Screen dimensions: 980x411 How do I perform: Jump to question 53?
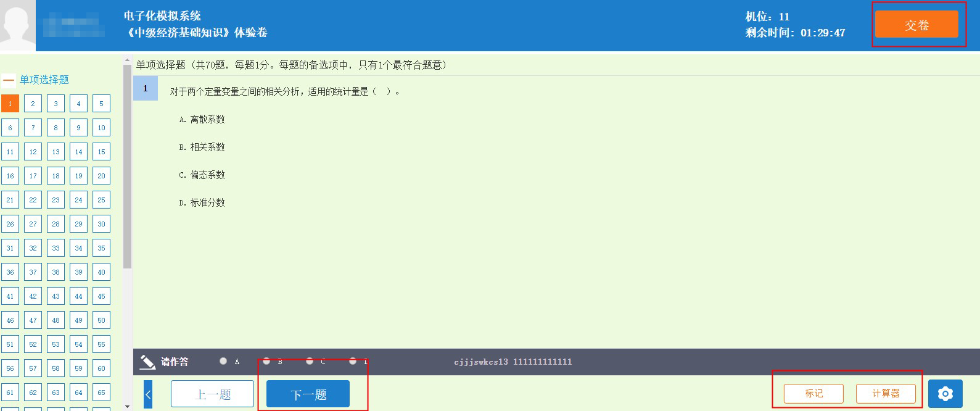(56, 344)
